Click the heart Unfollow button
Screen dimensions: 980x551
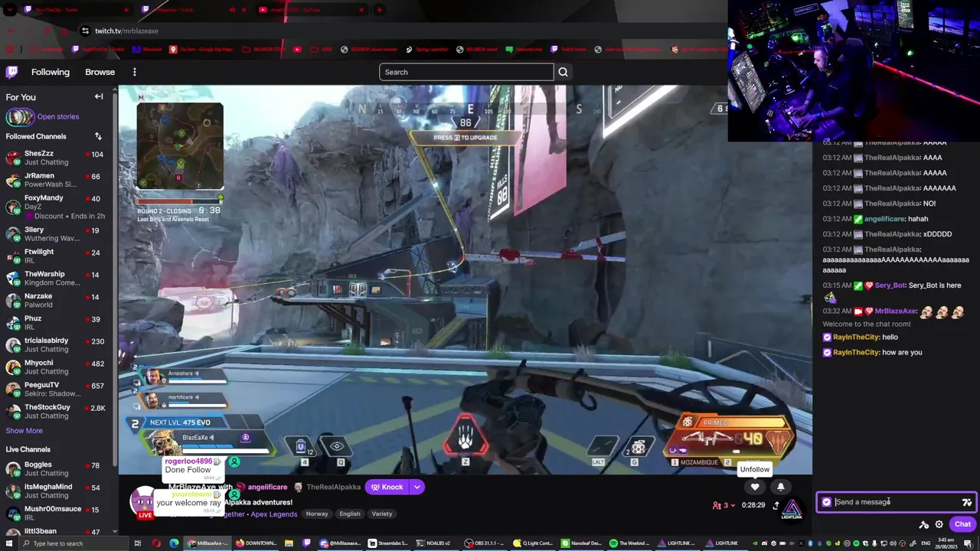click(x=755, y=487)
